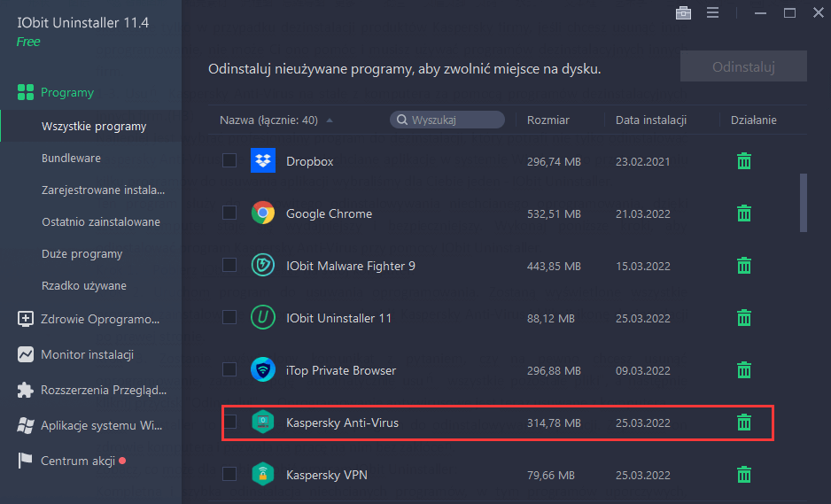Open Programy section label

(x=67, y=92)
